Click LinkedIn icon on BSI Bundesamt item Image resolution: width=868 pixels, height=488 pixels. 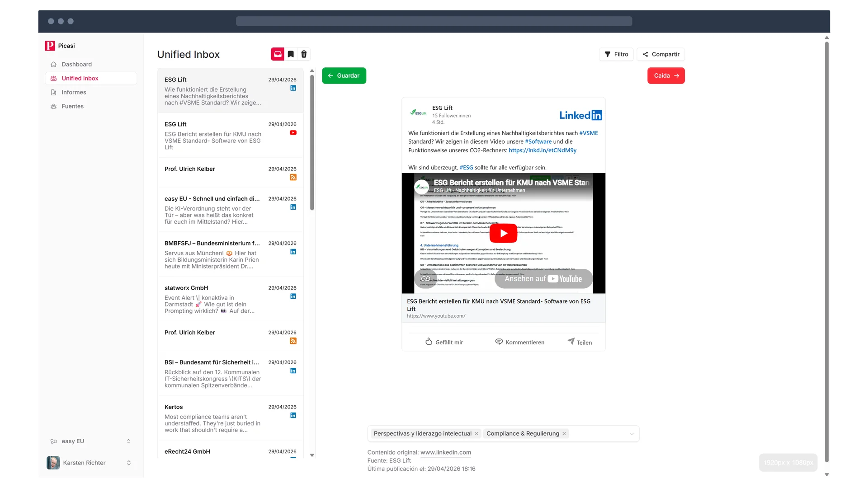click(x=293, y=371)
